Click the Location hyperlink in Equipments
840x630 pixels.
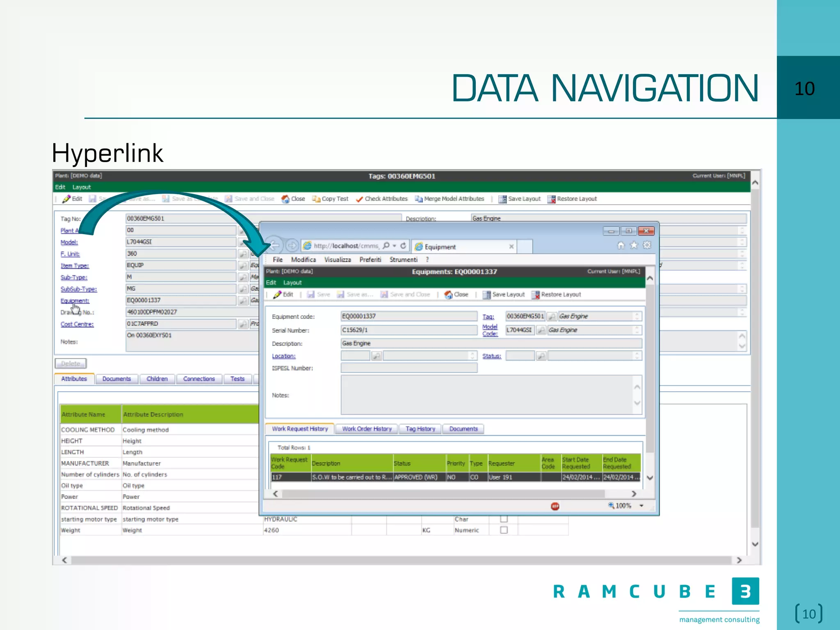[284, 356]
